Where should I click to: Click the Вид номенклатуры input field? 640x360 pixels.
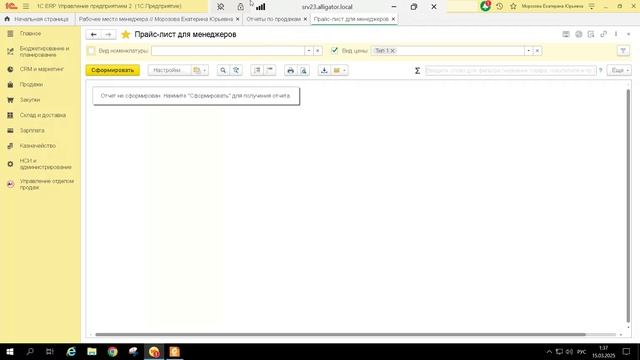pyautogui.click(x=228, y=51)
